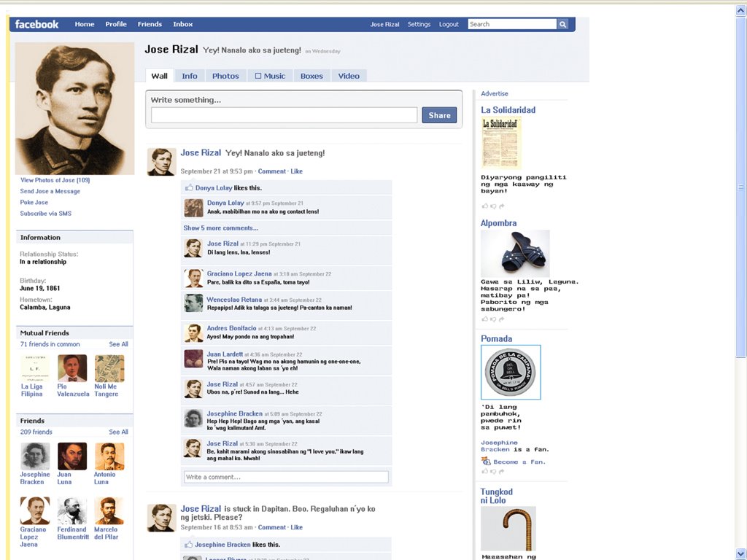Click the scrollbar up arrow

741,10
